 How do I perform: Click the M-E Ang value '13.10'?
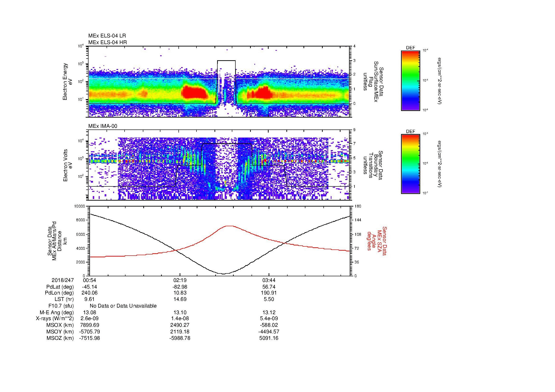coord(180,313)
